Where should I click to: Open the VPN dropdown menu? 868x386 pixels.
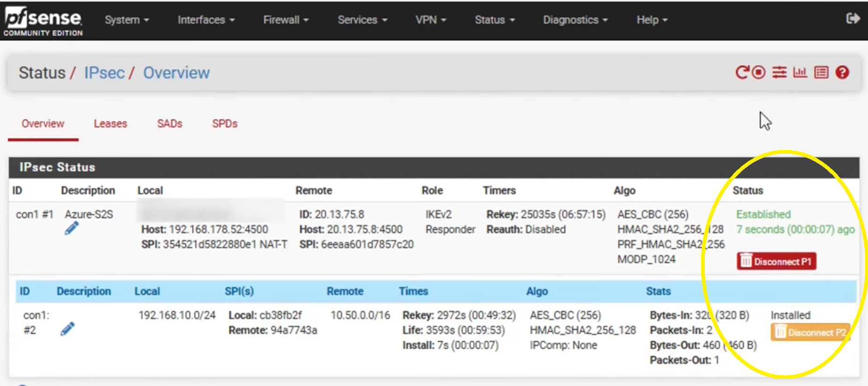(430, 20)
